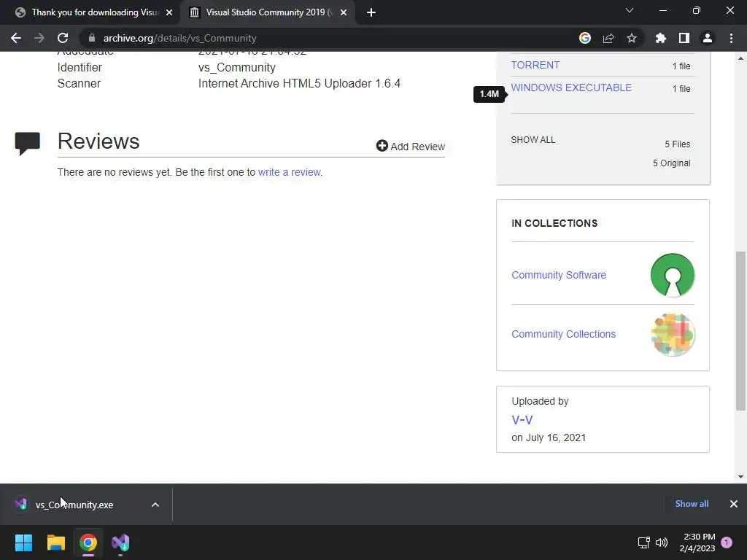Click SHOW ALL files link
This screenshot has height=560, width=747.
533,140
